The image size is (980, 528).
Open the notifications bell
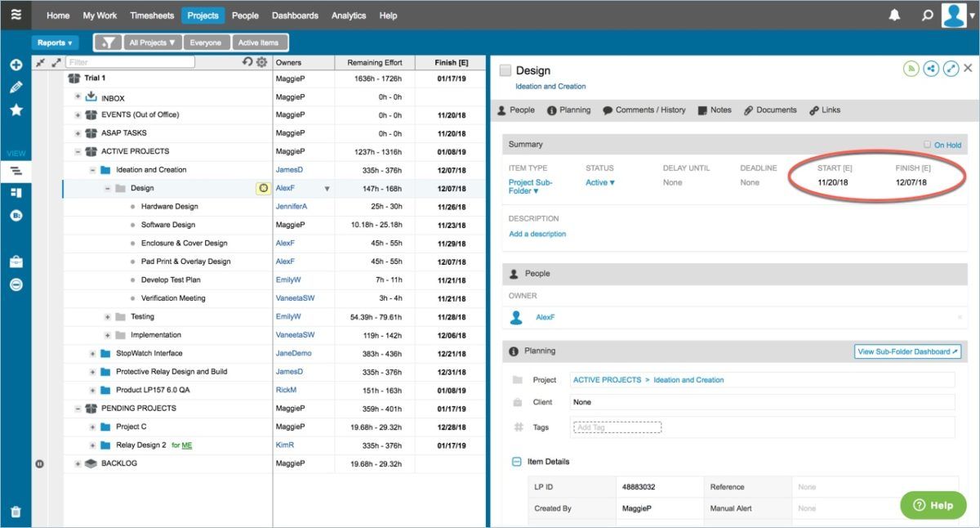[895, 15]
